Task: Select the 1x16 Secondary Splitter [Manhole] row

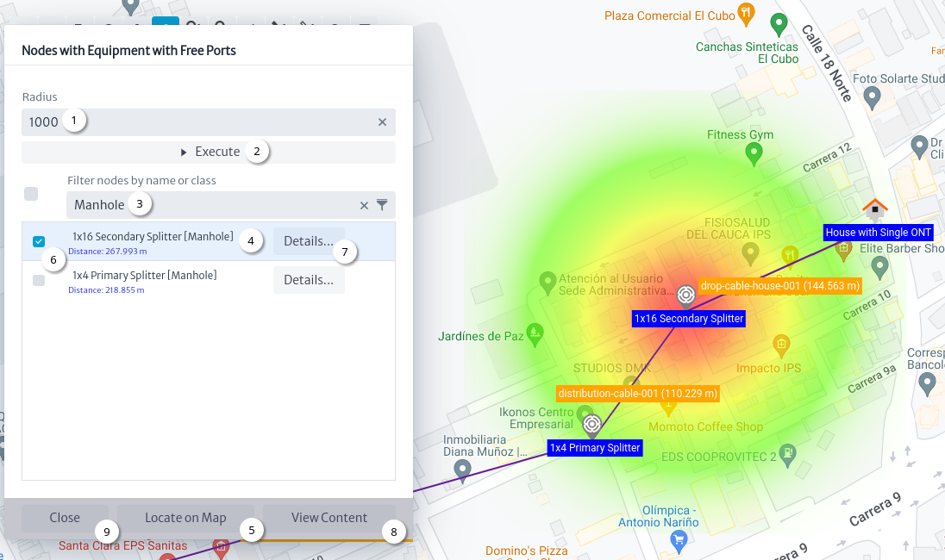Action: [209, 241]
